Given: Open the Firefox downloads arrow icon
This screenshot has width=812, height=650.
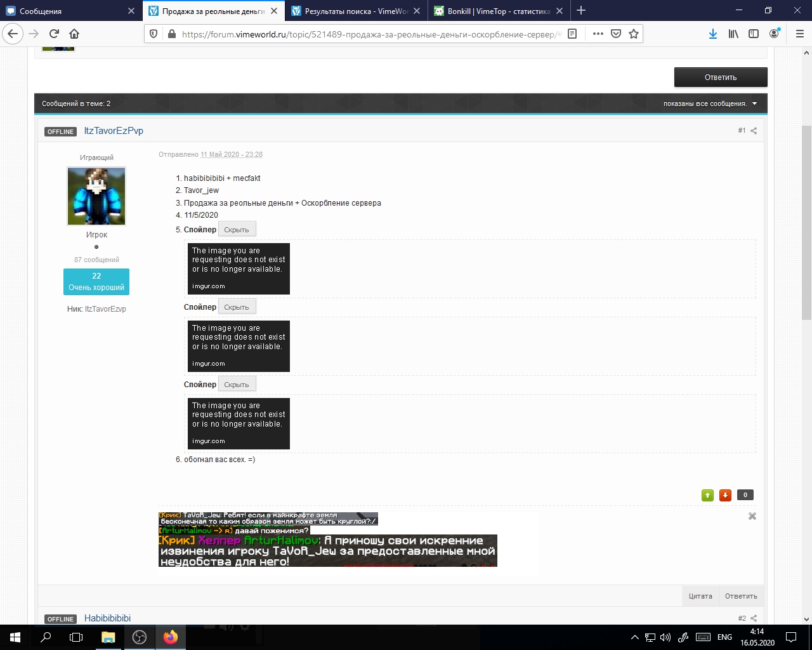Looking at the screenshot, I should pyautogui.click(x=713, y=34).
